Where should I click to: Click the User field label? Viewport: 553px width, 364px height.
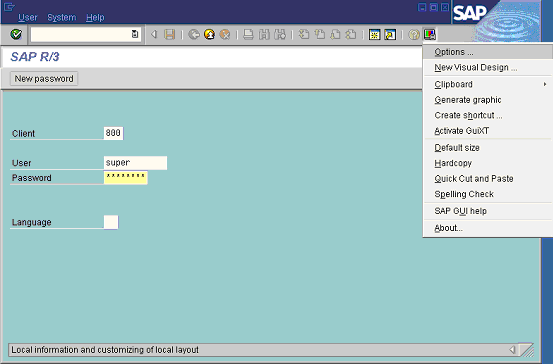click(x=22, y=163)
